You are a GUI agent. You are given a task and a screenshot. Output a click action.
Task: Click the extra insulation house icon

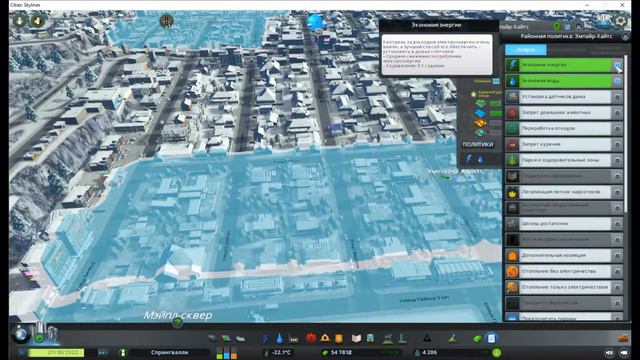tap(512, 256)
